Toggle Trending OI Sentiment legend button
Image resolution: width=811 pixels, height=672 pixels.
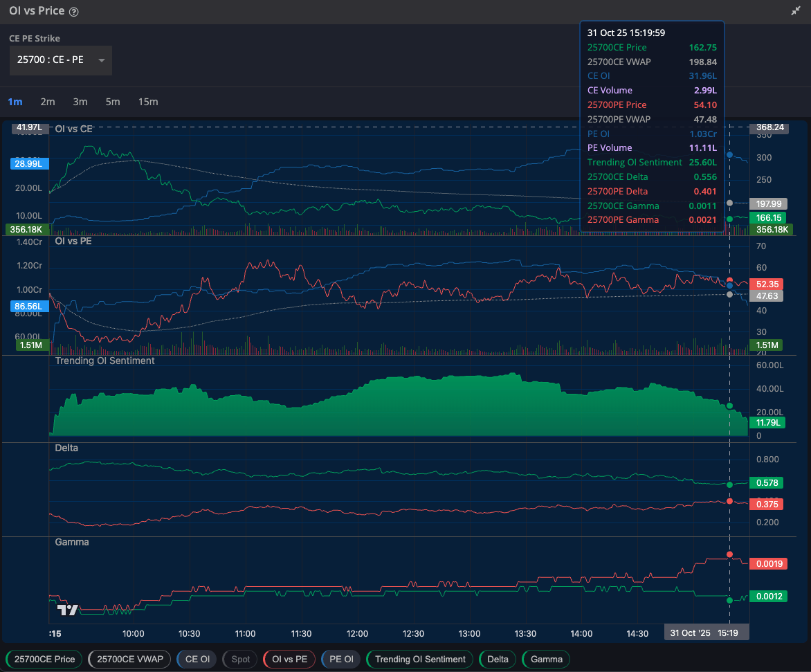pyautogui.click(x=419, y=659)
